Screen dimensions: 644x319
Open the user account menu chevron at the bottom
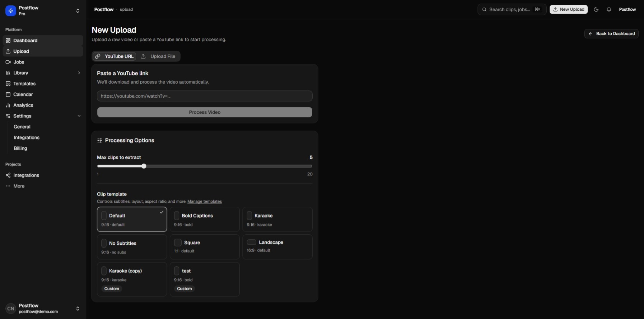tap(78, 309)
